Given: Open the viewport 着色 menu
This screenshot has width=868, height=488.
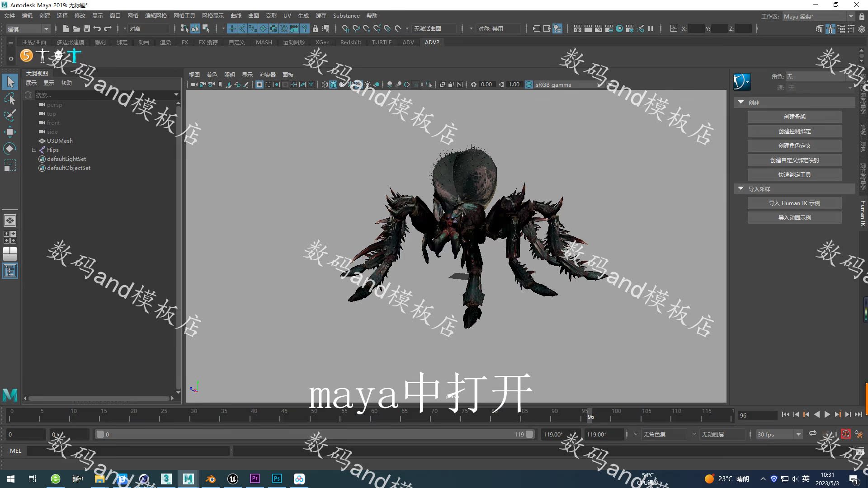Looking at the screenshot, I should pyautogui.click(x=212, y=75).
